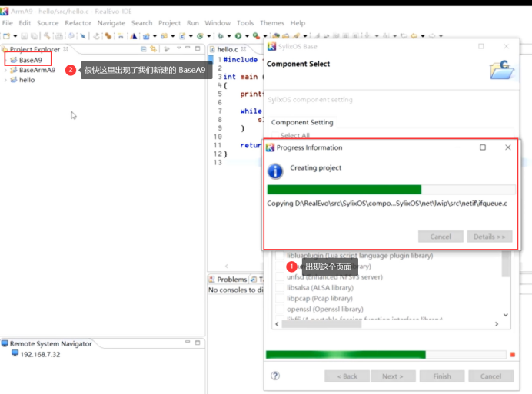Check the unfsd NFSv3 server checkbox
The width and height of the screenshot is (532, 394).
click(x=280, y=276)
